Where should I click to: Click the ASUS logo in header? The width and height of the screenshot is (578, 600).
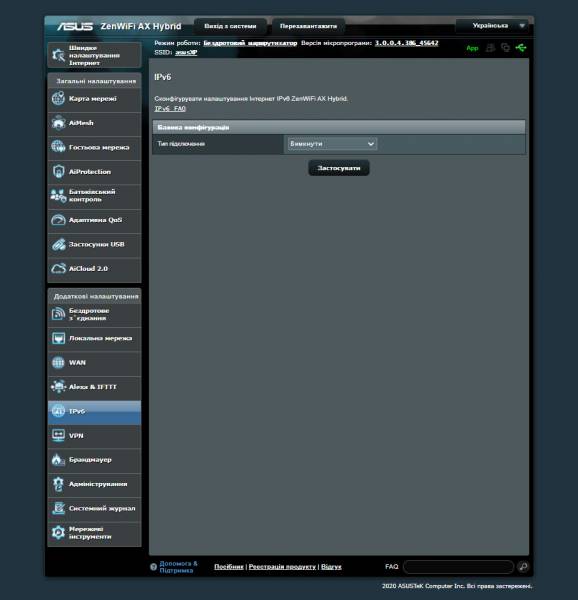click(x=75, y=26)
